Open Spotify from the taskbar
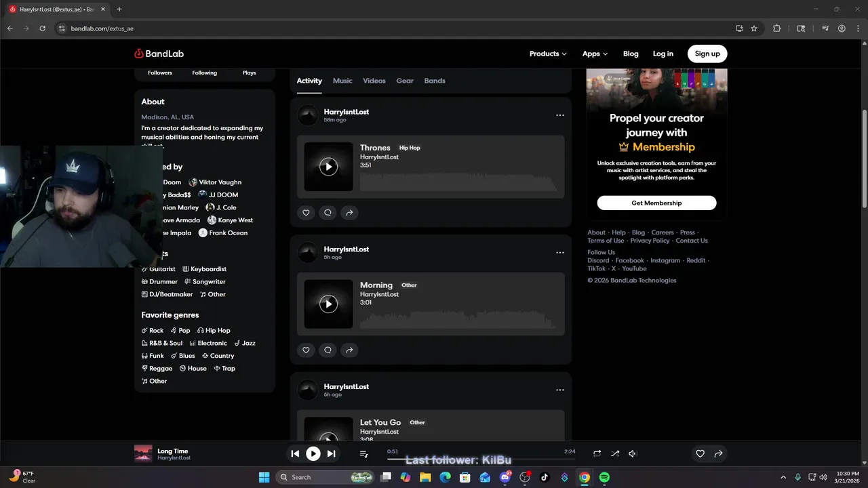 pos(604,477)
